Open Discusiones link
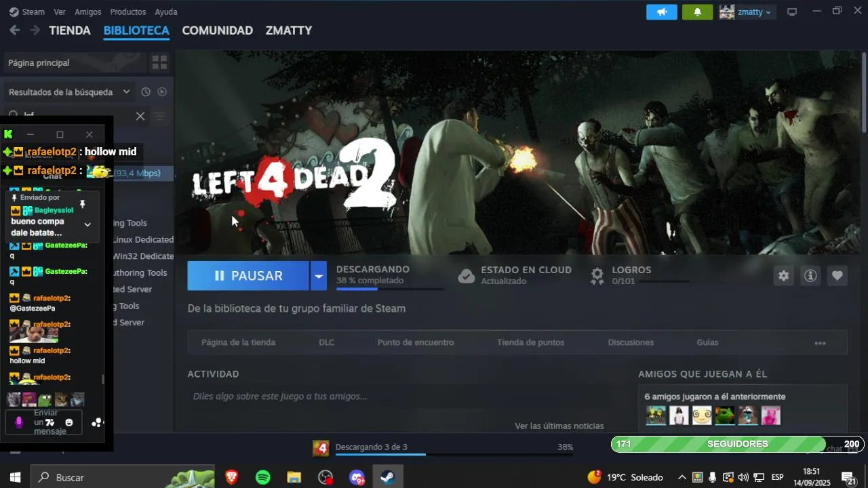The height and width of the screenshot is (488, 868). pos(631,342)
